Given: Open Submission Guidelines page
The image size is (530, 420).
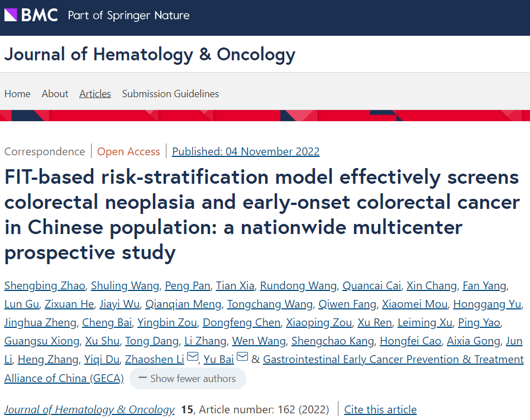Looking at the screenshot, I should pyautogui.click(x=170, y=94).
